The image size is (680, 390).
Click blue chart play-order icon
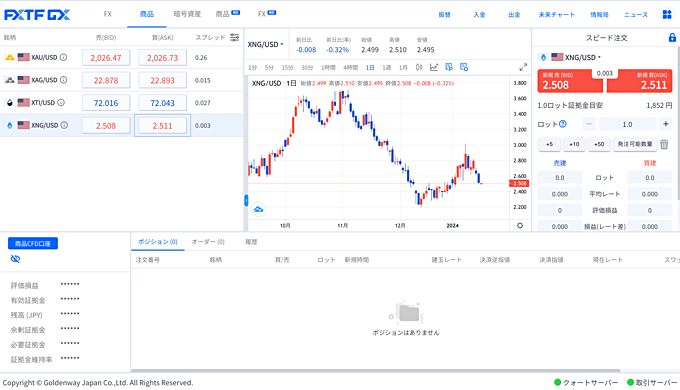point(449,67)
